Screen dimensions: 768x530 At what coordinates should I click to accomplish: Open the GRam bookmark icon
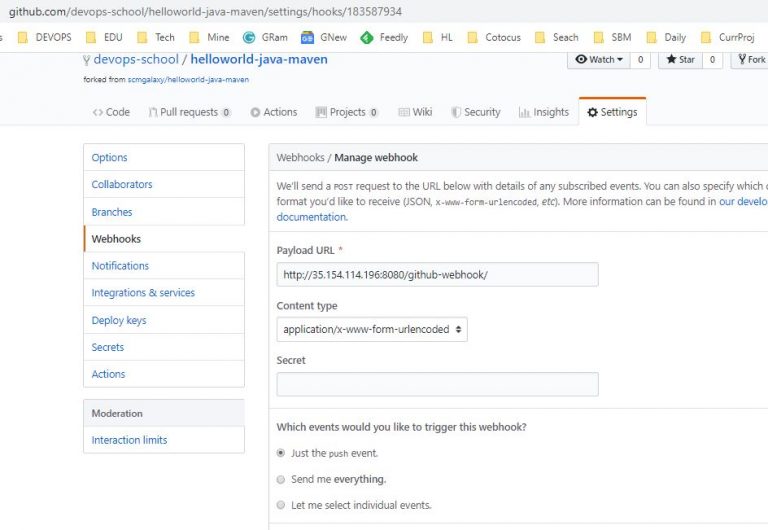click(x=249, y=37)
